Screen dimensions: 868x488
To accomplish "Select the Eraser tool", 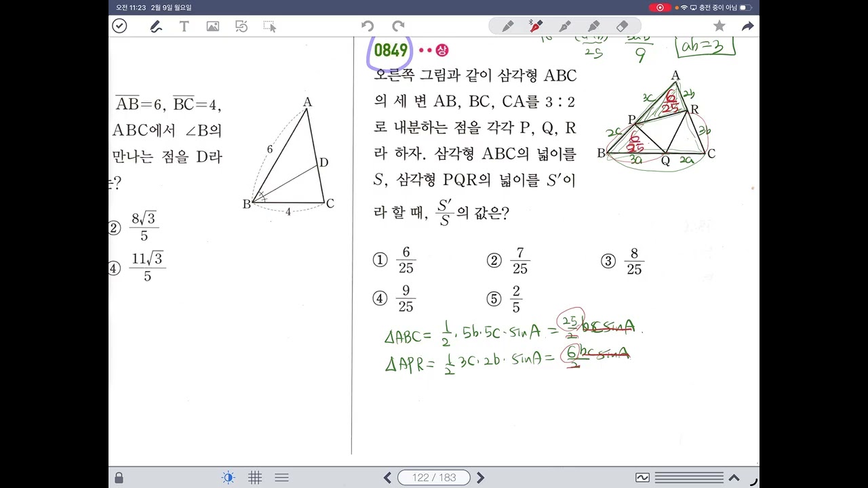I will (623, 26).
